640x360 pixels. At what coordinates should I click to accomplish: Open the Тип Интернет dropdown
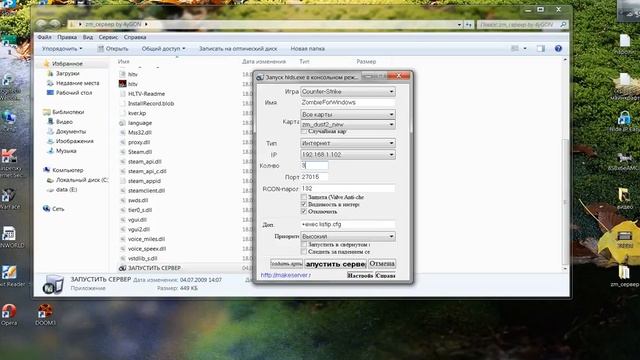coord(348,143)
